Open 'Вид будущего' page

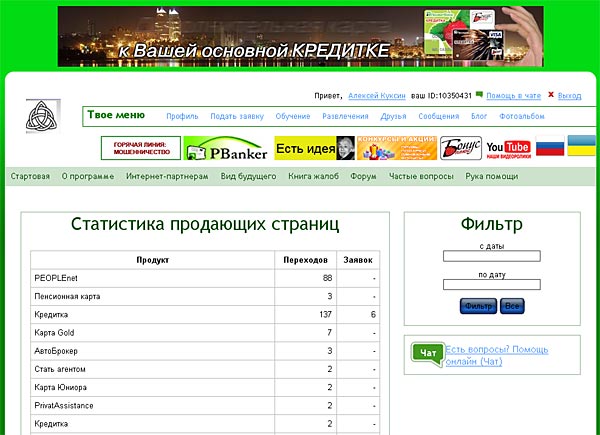coord(248,176)
